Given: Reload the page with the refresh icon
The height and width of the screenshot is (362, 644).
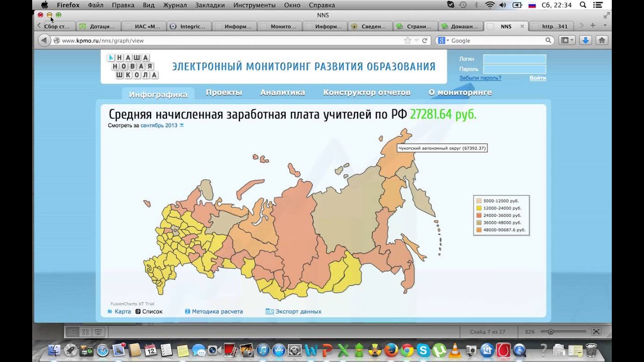Looking at the screenshot, I should (x=425, y=40).
